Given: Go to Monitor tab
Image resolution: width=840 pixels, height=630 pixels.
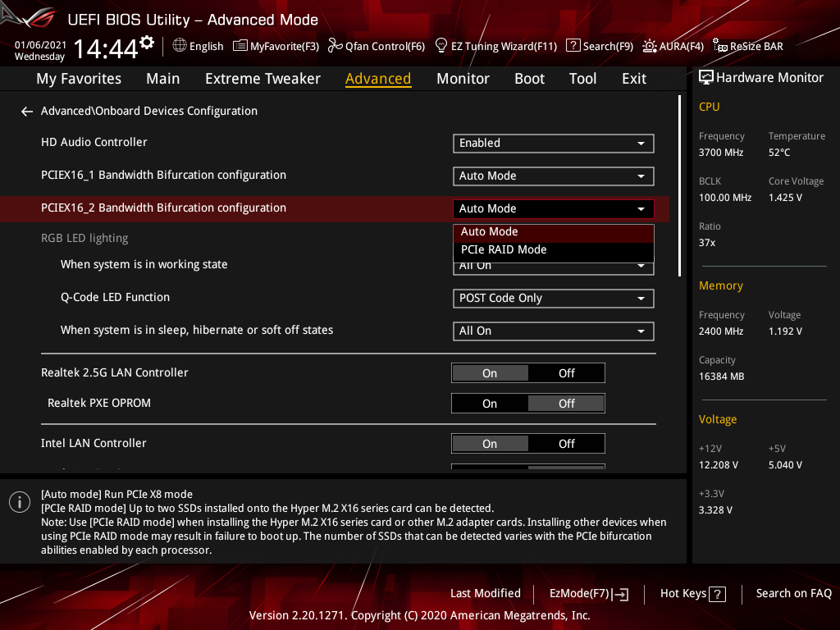Looking at the screenshot, I should (x=463, y=79).
